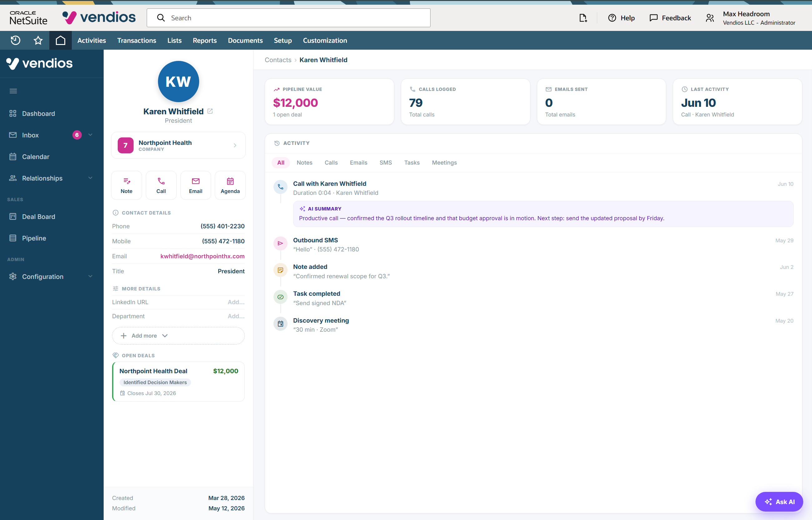This screenshot has height=520, width=812.
Task: Switch to the Meetings activity tab
Action: click(444, 163)
